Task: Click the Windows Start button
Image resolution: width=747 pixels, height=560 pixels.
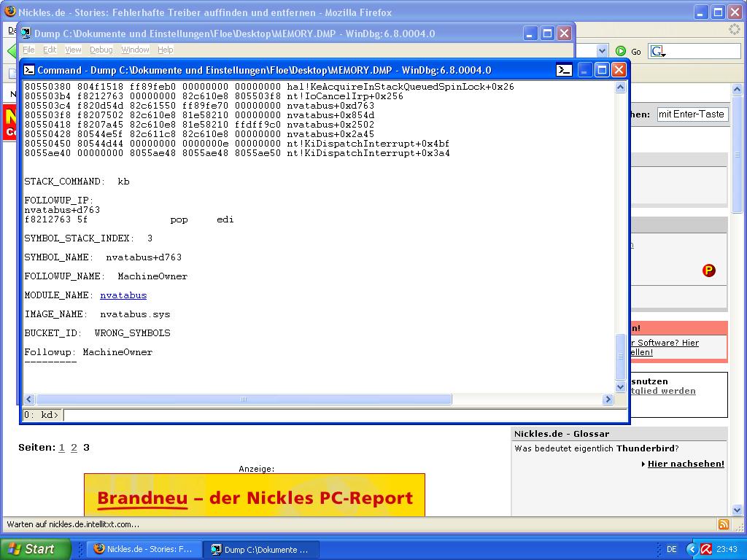Action: pos(35,549)
